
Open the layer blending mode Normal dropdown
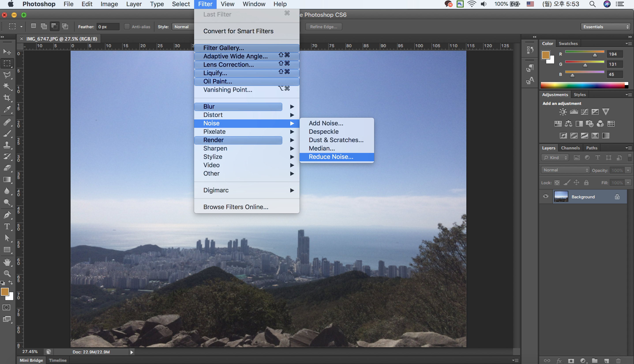coord(565,170)
